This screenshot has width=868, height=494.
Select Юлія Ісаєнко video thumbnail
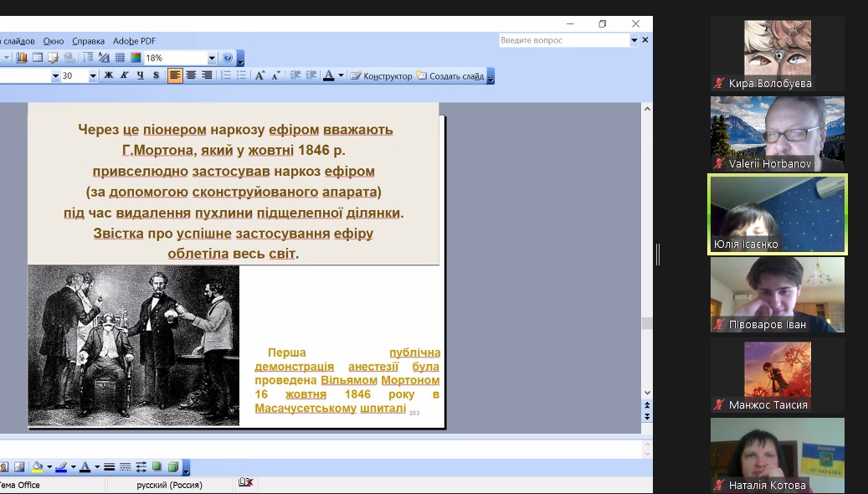point(778,214)
